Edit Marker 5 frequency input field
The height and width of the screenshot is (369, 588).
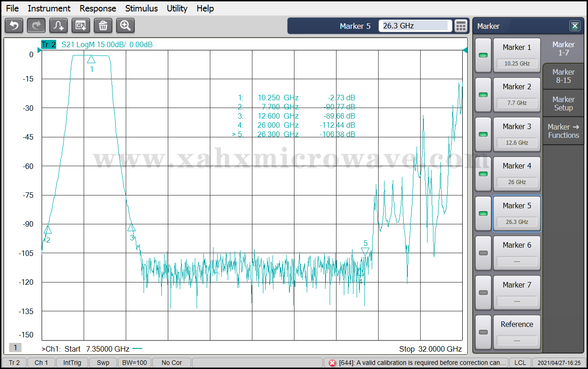click(415, 26)
